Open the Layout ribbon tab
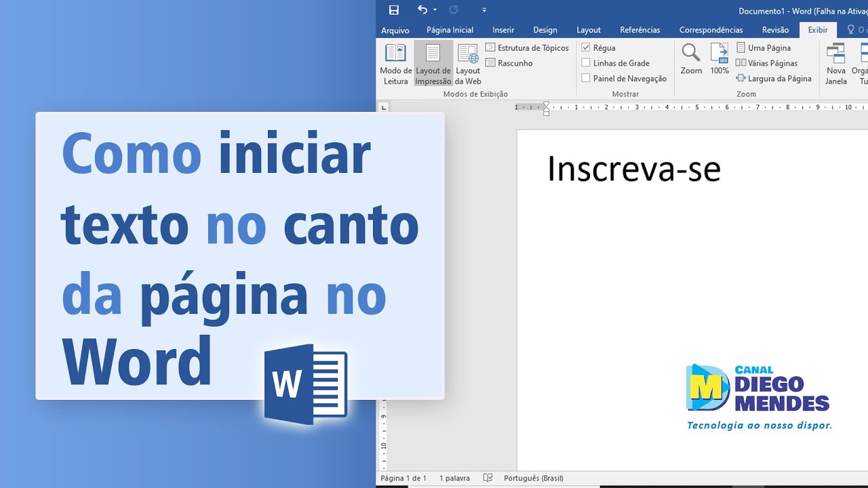 (x=589, y=30)
